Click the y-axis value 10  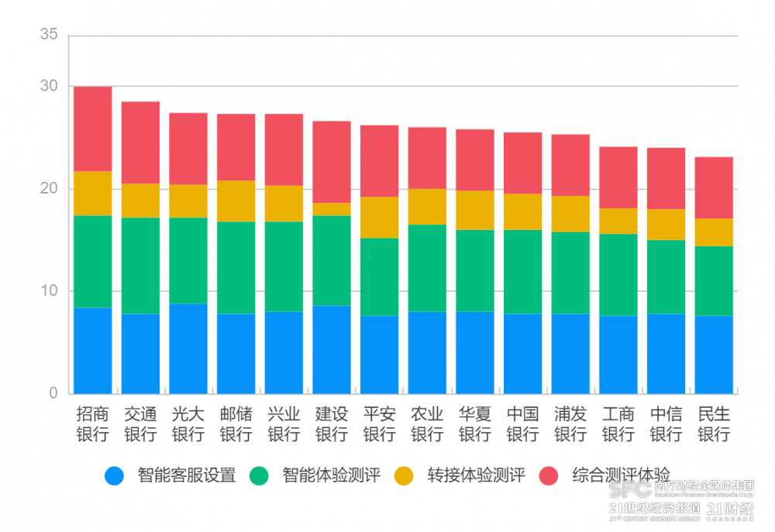(x=49, y=290)
